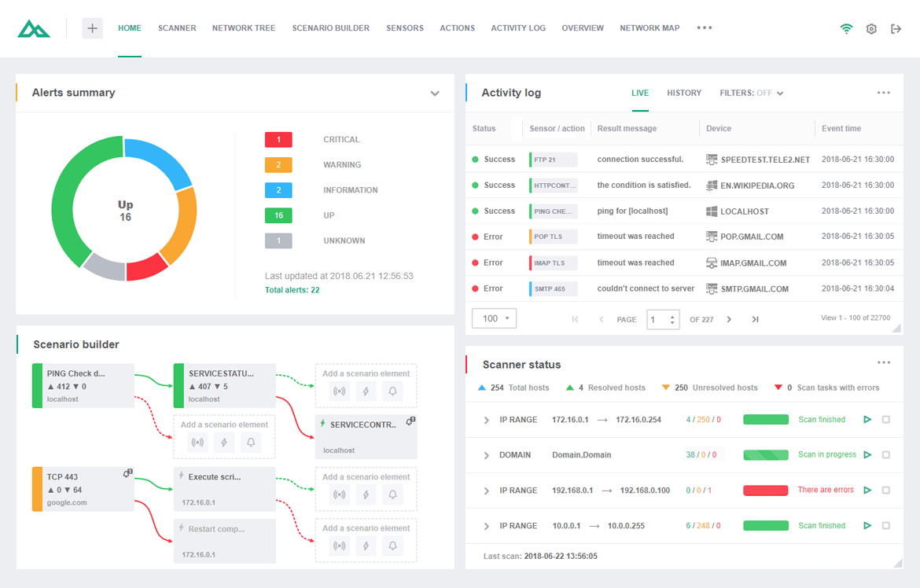Click the logout icon at top right

click(896, 28)
